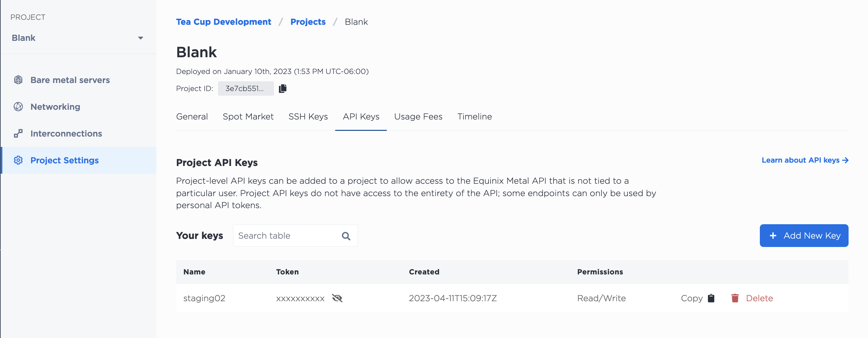Click the masked xxxxxxxxxx token text
Viewport: 868px width, 338px height.
[300, 299]
